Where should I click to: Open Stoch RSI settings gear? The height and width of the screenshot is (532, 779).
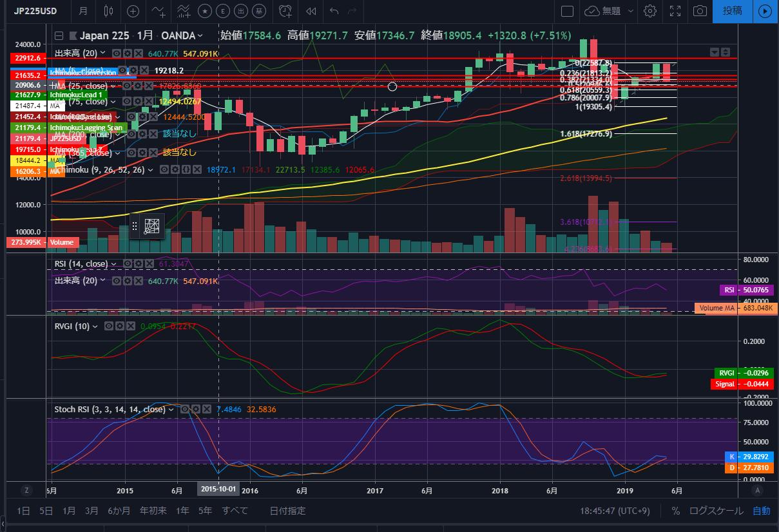197,409
